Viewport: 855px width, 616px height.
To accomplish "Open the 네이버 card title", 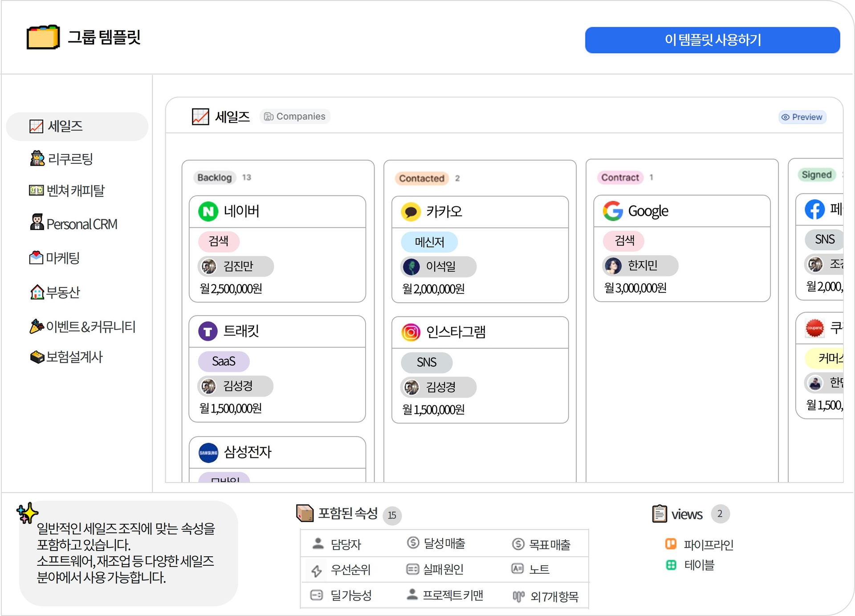I will [x=241, y=211].
